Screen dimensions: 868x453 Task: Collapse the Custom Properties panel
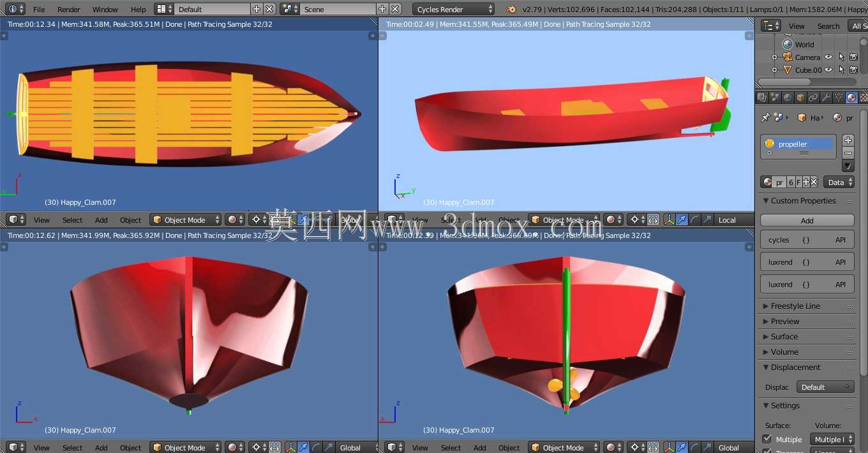(x=803, y=200)
